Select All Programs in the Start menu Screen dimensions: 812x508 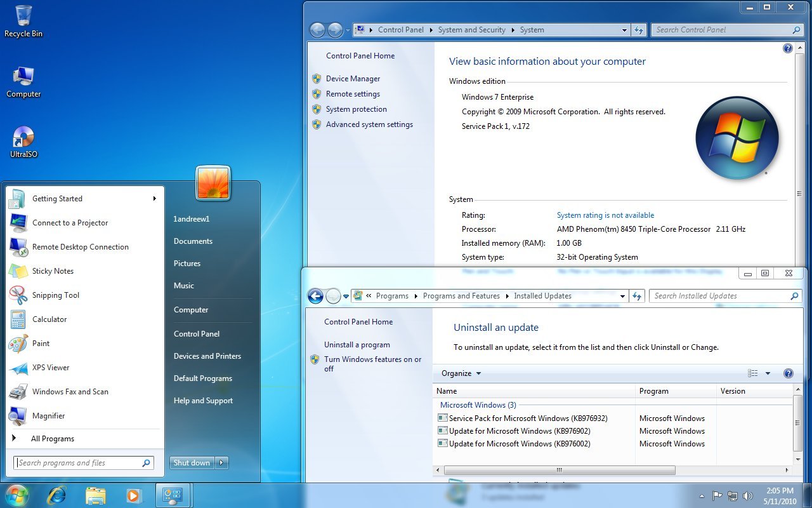[x=53, y=438]
